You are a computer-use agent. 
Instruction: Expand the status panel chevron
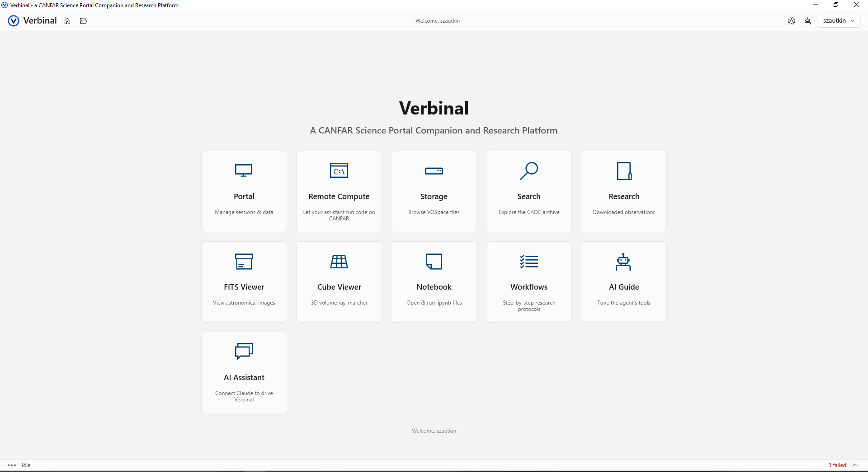[855, 465]
